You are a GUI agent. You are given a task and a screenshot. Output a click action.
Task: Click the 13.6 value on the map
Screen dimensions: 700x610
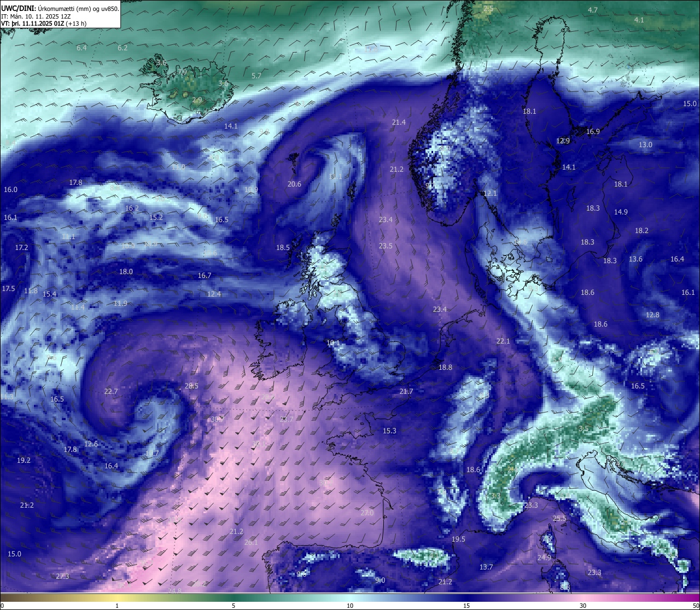coord(635,259)
